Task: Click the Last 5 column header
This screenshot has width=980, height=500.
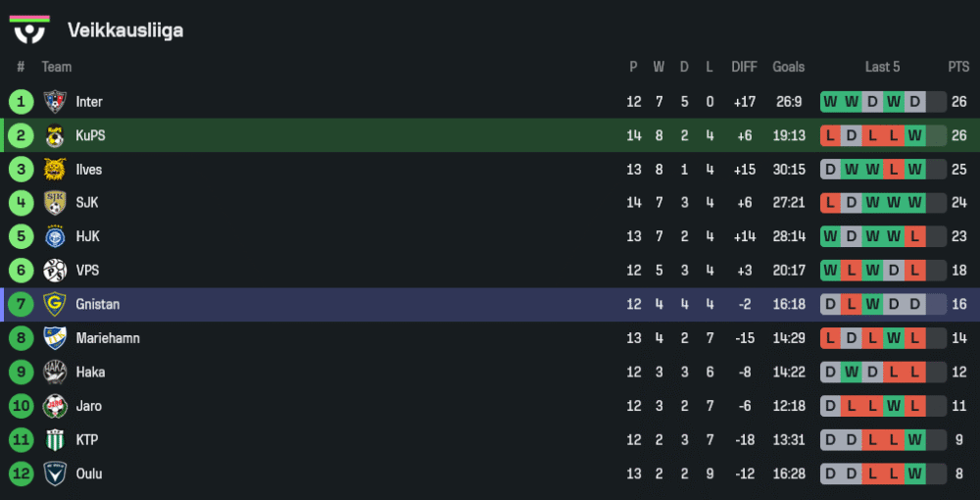Action: (882, 67)
